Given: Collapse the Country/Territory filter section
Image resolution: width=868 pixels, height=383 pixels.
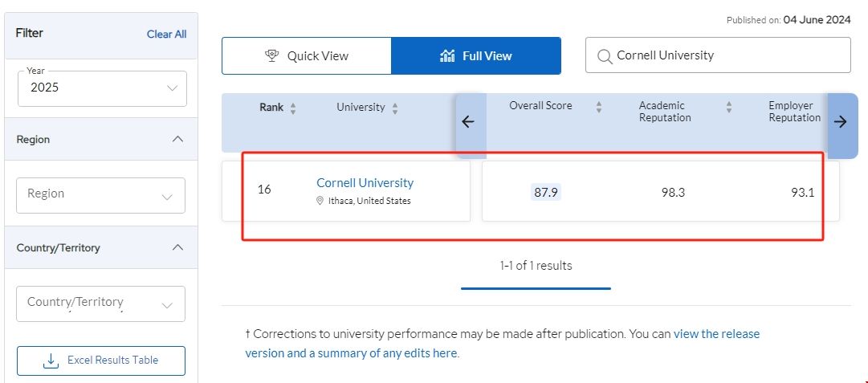Looking at the screenshot, I should click(178, 247).
